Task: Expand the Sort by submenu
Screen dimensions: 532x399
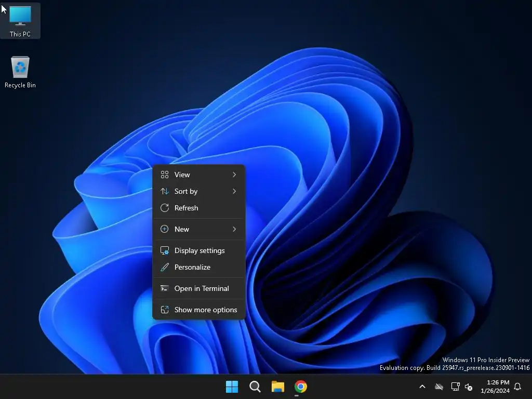Action: point(199,191)
